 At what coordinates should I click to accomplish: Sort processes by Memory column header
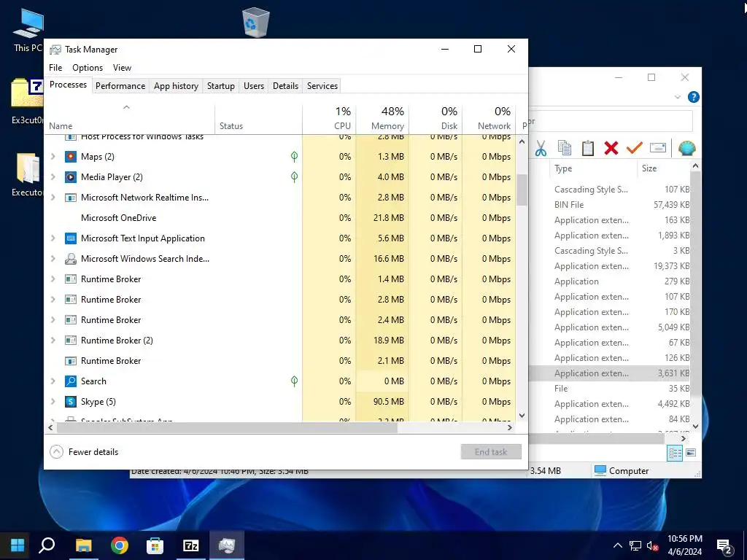[x=382, y=118]
